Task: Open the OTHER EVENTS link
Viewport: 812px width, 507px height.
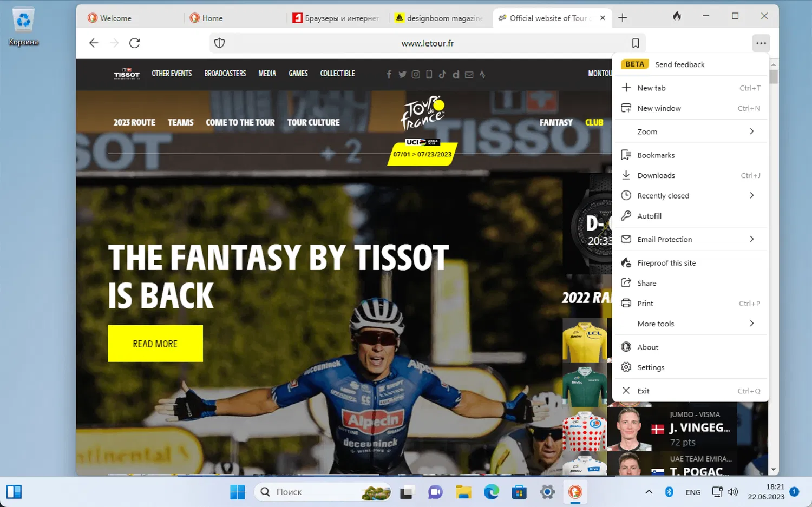Action: (x=172, y=74)
